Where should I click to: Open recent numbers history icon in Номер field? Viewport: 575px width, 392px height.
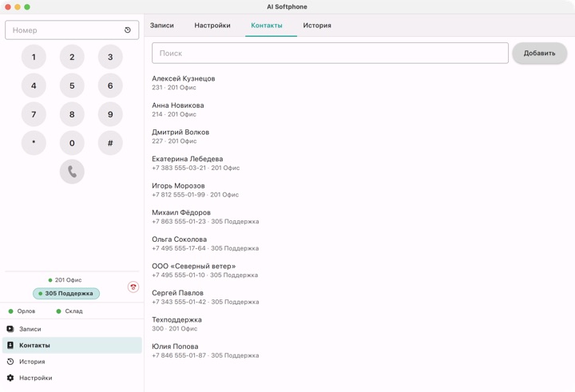(128, 30)
